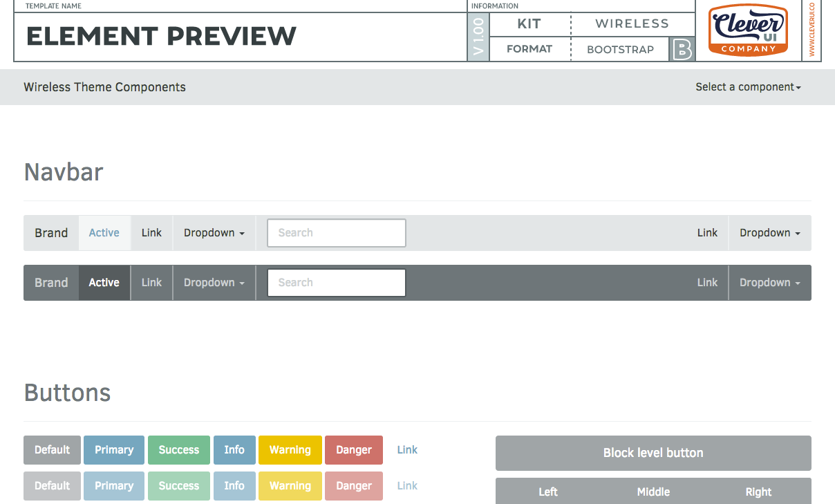Click the Info button
The width and height of the screenshot is (835, 504).
click(x=234, y=450)
